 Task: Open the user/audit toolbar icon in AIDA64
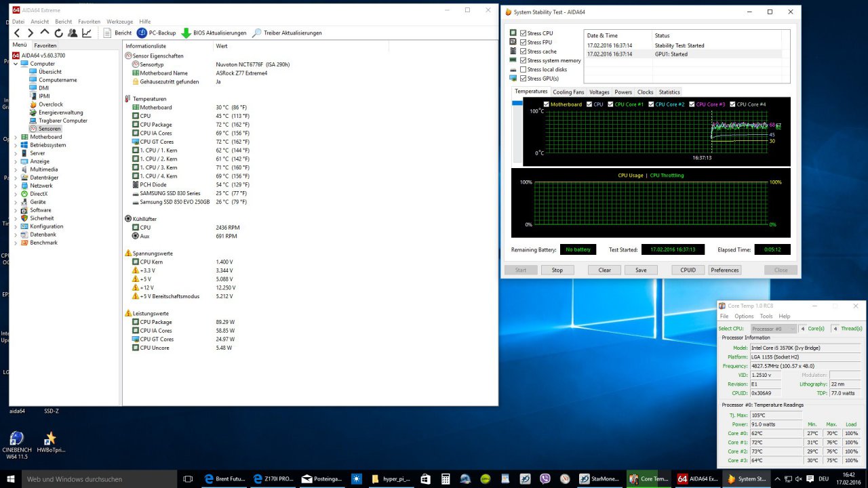tap(73, 33)
